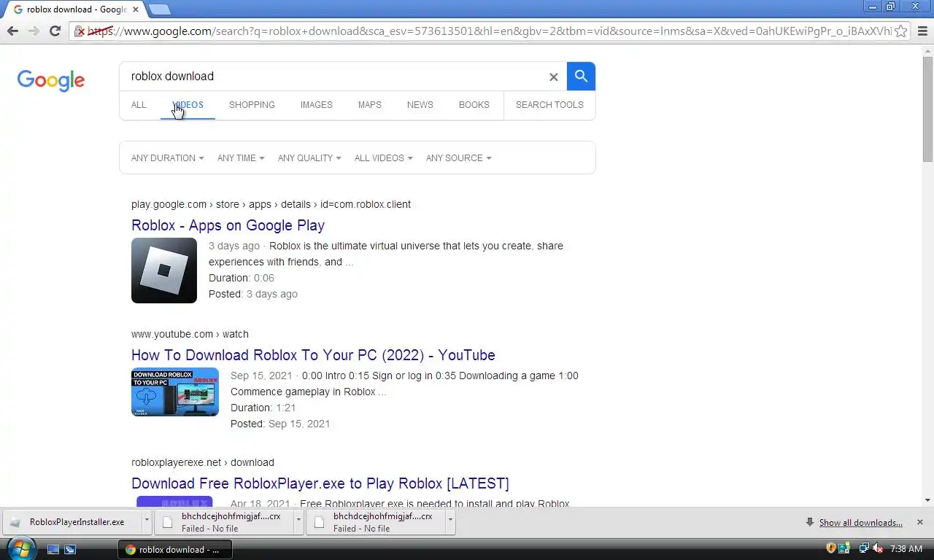Bookmark this page with the star icon
Viewport: 934px width, 560px height.
(901, 31)
